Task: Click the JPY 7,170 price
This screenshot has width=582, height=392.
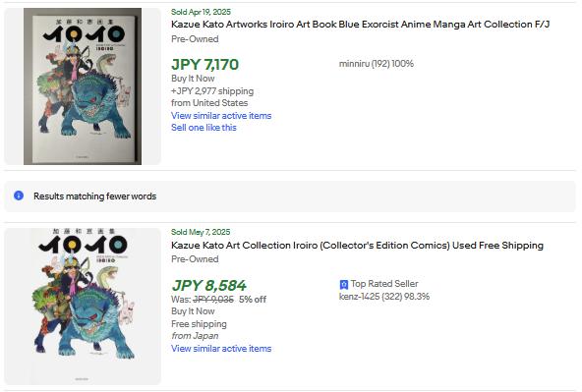Action: tap(204, 65)
